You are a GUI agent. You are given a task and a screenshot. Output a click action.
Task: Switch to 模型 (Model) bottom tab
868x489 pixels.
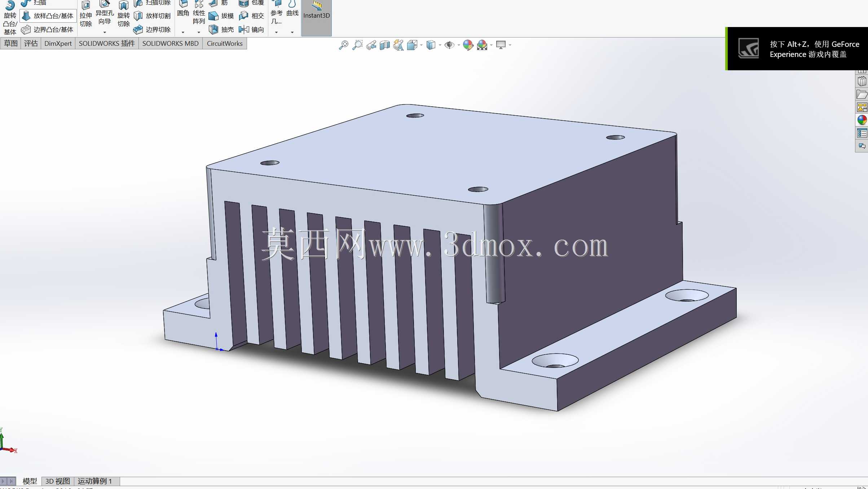[30, 481]
